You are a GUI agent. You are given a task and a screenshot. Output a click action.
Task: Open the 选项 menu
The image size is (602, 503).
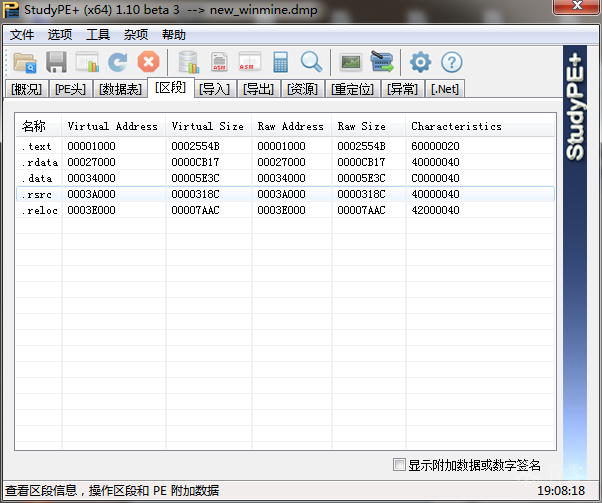coord(60,35)
